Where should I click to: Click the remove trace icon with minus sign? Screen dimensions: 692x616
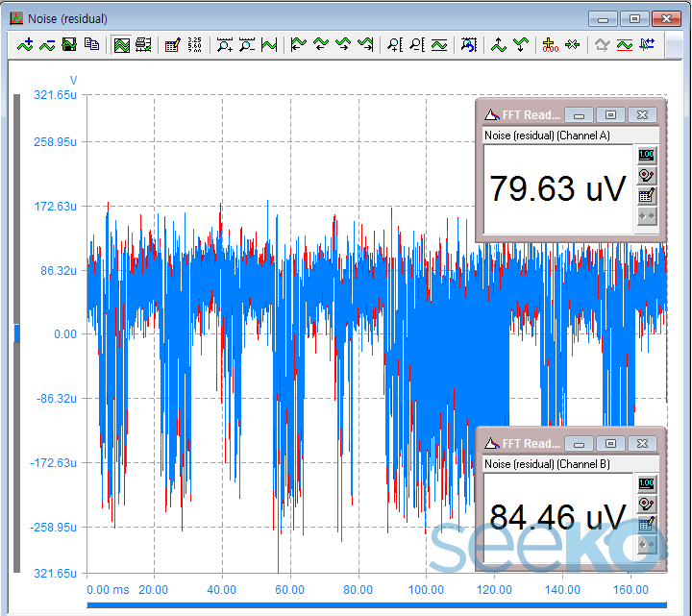[x=47, y=44]
